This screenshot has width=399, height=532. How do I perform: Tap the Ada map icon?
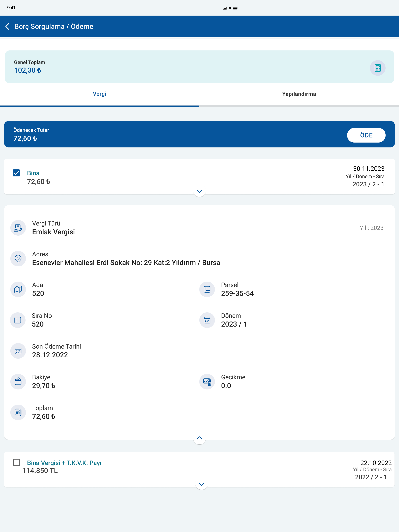coord(18,289)
